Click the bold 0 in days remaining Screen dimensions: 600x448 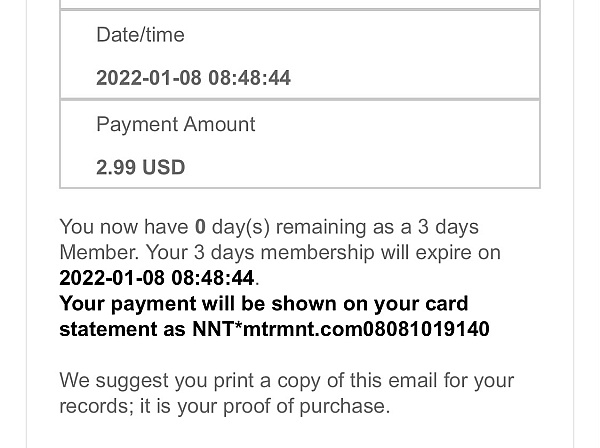(x=200, y=226)
